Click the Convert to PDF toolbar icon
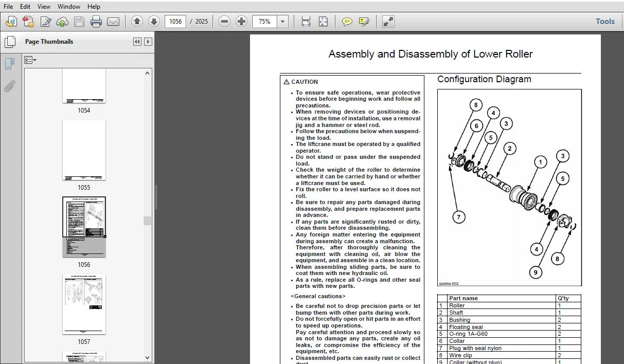The height and width of the screenshot is (364, 624). click(x=28, y=22)
